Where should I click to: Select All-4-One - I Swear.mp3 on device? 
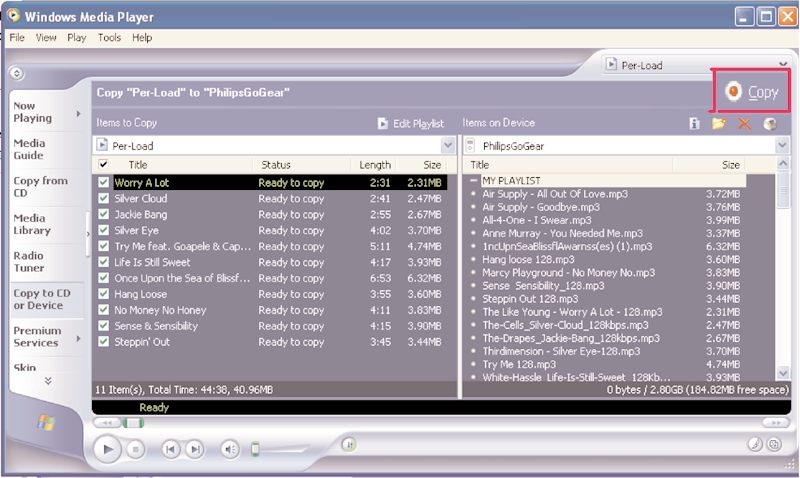click(x=537, y=220)
